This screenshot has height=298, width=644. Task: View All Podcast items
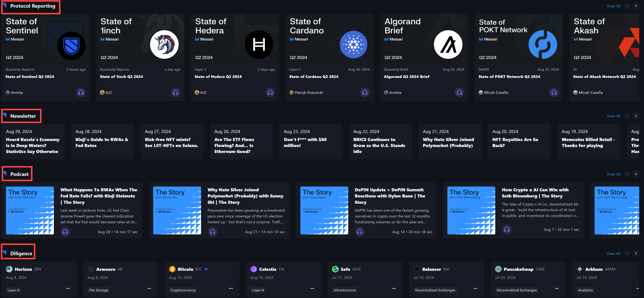point(613,174)
